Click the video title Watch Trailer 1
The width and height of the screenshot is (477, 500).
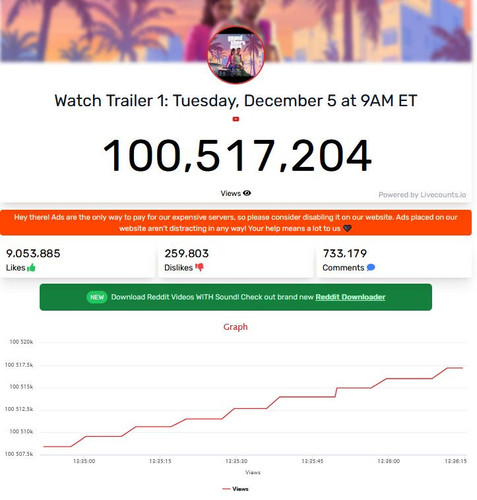click(x=236, y=101)
